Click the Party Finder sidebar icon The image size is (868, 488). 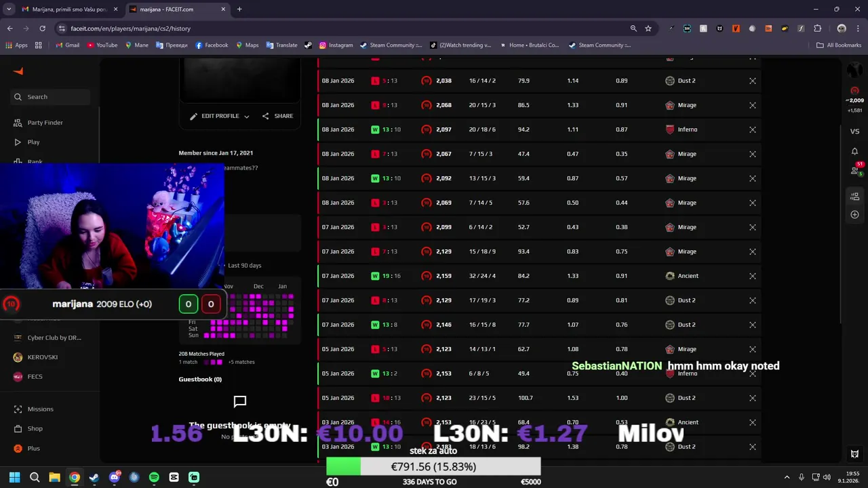pyautogui.click(x=18, y=123)
